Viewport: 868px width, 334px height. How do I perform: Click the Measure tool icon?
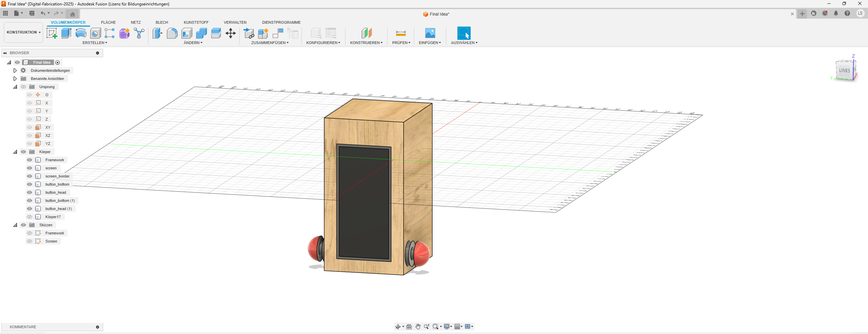click(x=401, y=33)
